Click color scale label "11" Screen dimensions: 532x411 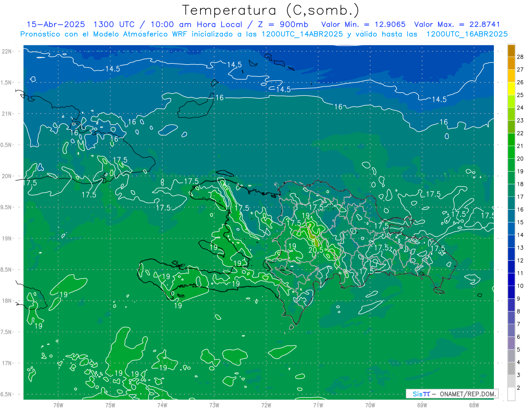click(x=520, y=273)
